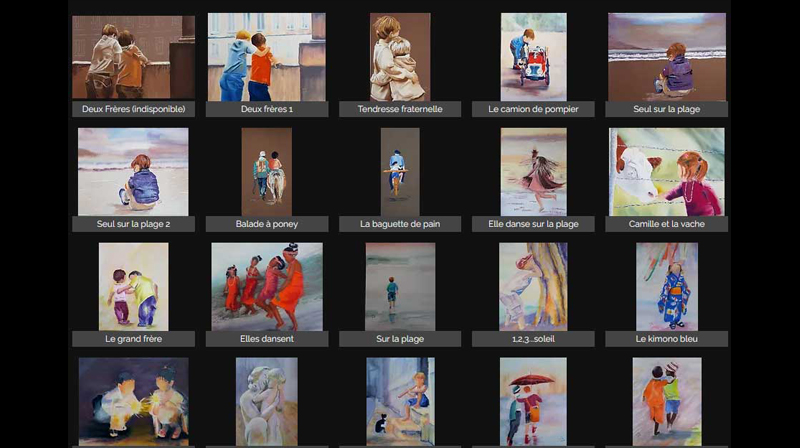Screen dimensions: 800x448
Task: Select the 'Seul sur la plage 2' caption
Action: 133,223
